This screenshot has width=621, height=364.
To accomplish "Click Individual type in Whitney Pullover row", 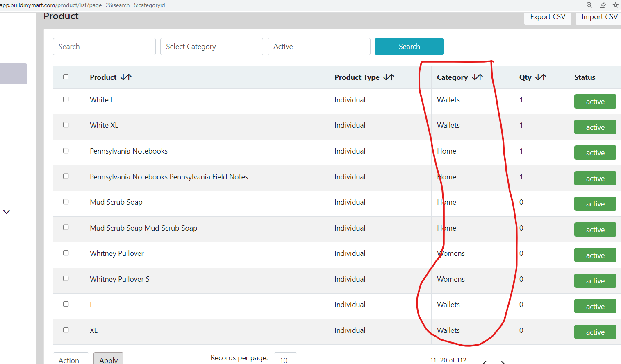I will coord(350,253).
